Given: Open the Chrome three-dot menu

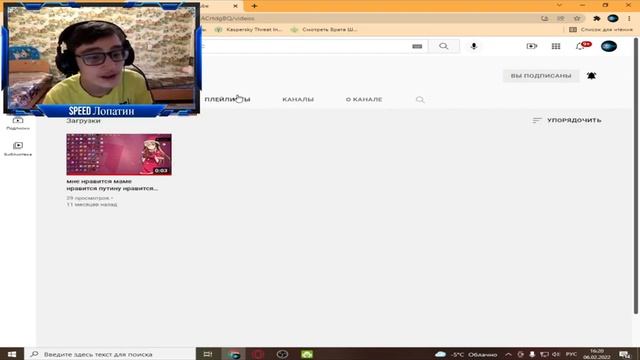Looking at the screenshot, I should [629, 18].
